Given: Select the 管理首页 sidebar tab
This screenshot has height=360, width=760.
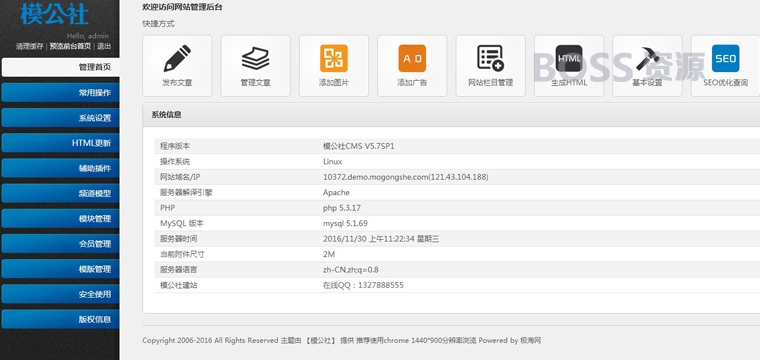Looking at the screenshot, I should [x=61, y=67].
